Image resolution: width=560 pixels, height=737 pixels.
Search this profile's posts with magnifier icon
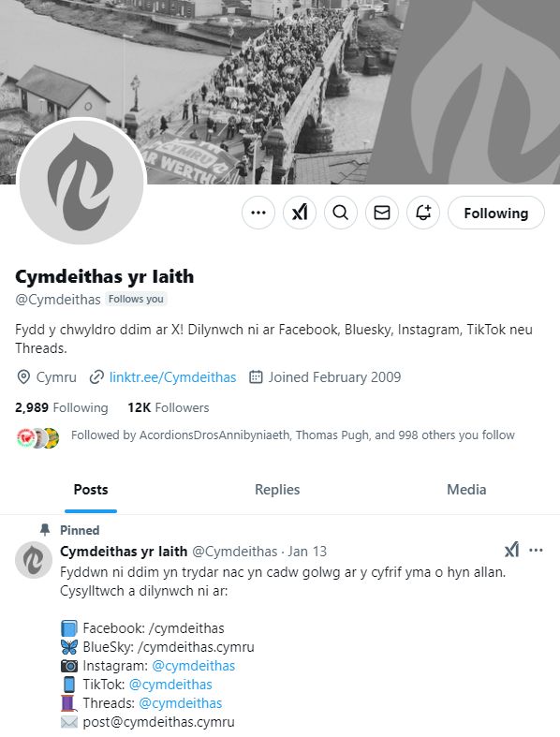tap(341, 213)
